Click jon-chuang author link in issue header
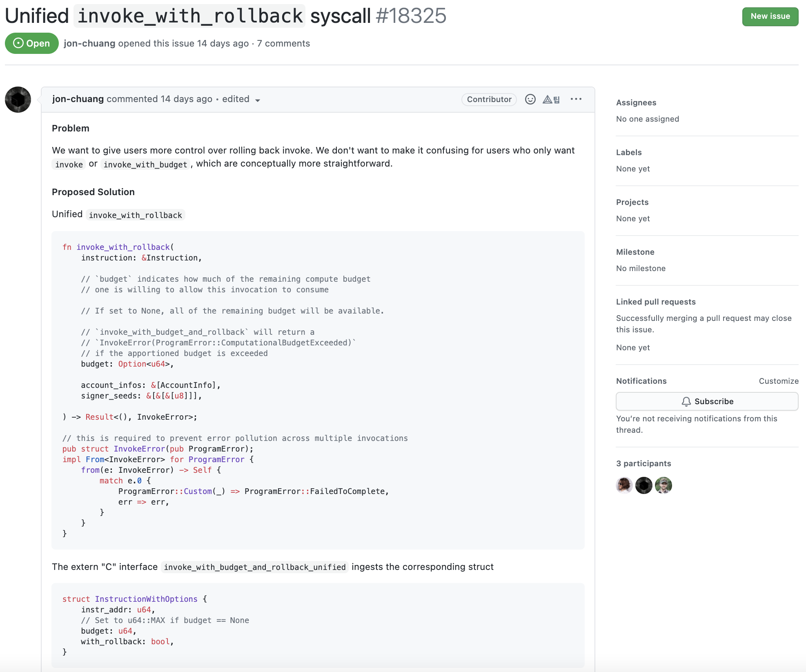The width and height of the screenshot is (806, 672). tap(89, 43)
